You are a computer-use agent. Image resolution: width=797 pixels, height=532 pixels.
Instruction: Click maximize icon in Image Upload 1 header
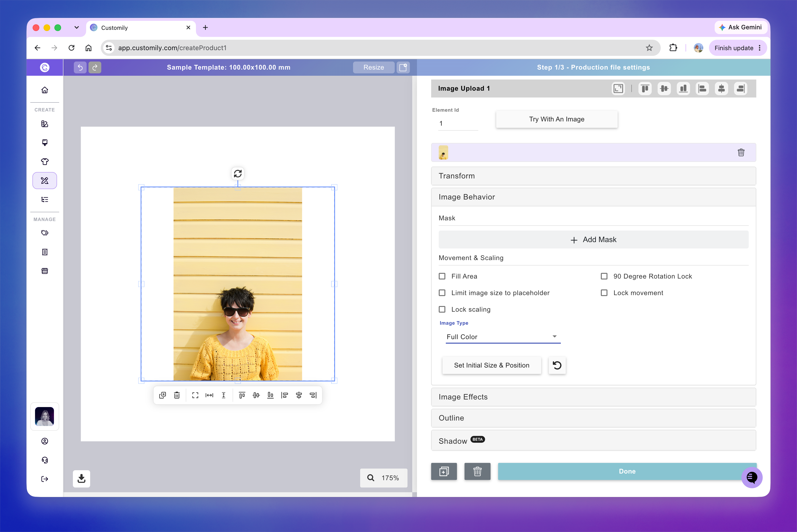(x=618, y=89)
